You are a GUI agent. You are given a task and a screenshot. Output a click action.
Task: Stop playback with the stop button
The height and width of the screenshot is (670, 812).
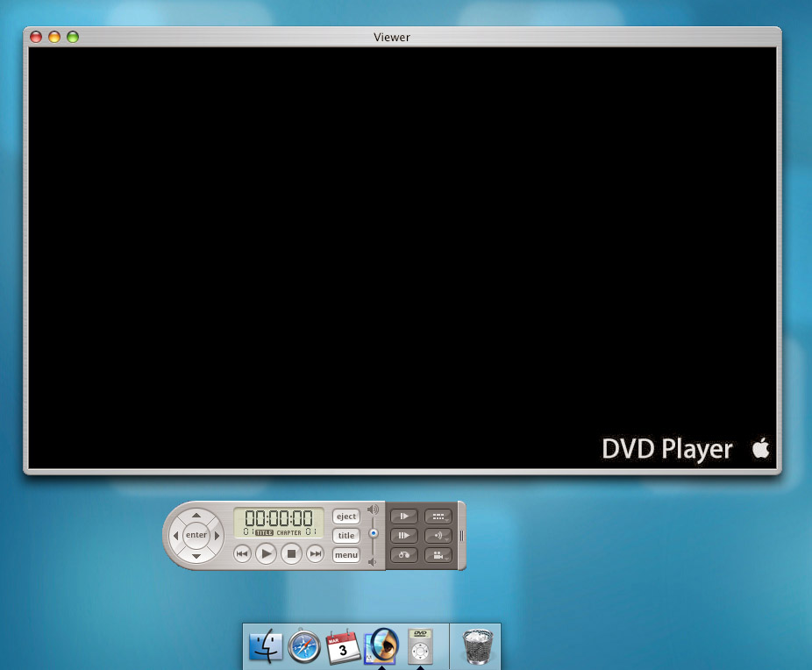pyautogui.click(x=291, y=554)
